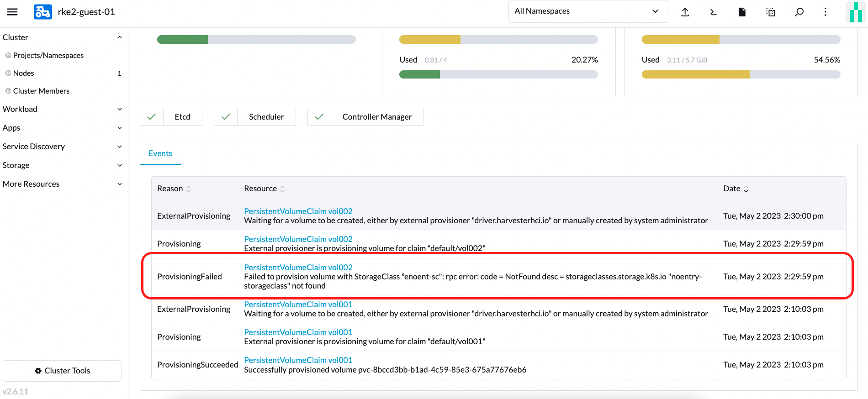Open the three-dot more options menu
Image resolution: width=868 pixels, height=399 pixels.
(825, 12)
